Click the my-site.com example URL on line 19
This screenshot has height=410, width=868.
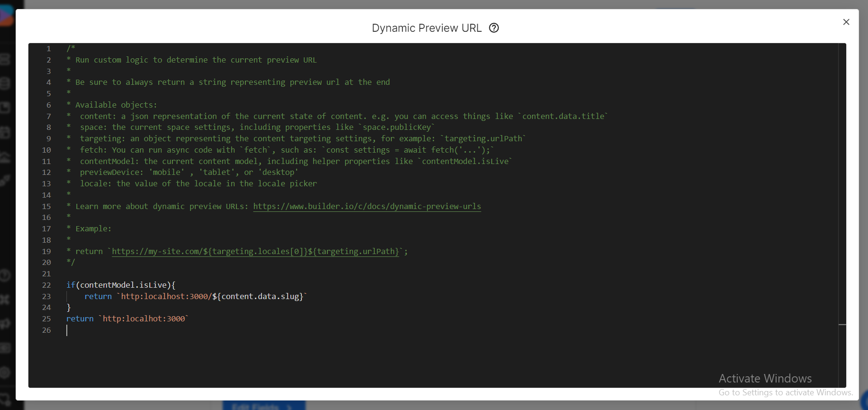[255, 251]
